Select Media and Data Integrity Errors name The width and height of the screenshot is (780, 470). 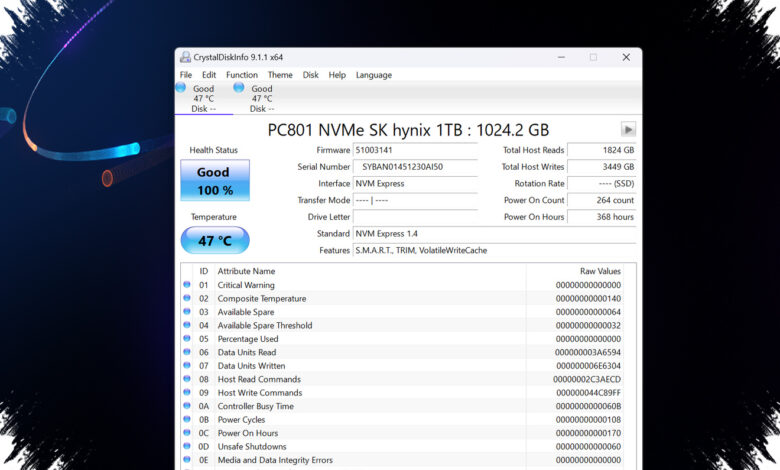point(275,460)
